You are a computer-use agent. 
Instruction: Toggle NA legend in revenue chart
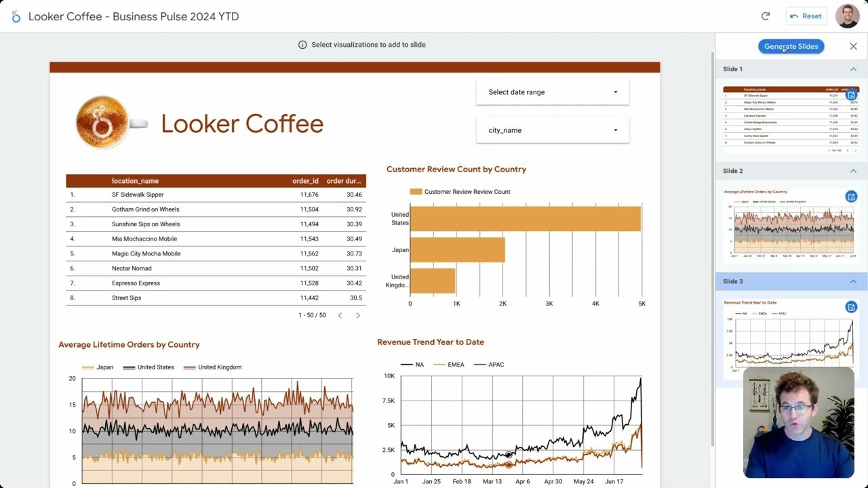point(412,365)
